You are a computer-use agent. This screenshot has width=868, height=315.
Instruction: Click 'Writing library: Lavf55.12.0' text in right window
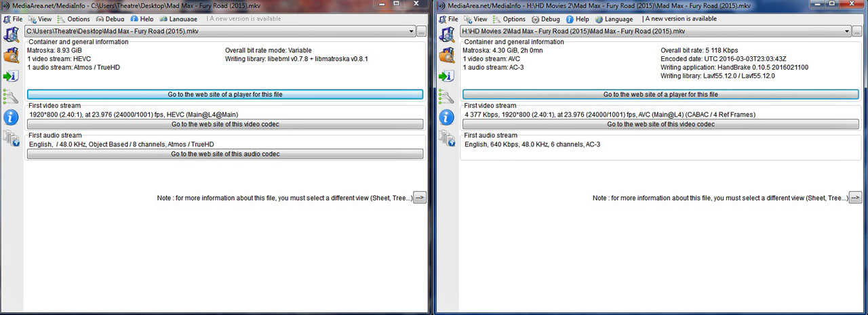coord(717,76)
